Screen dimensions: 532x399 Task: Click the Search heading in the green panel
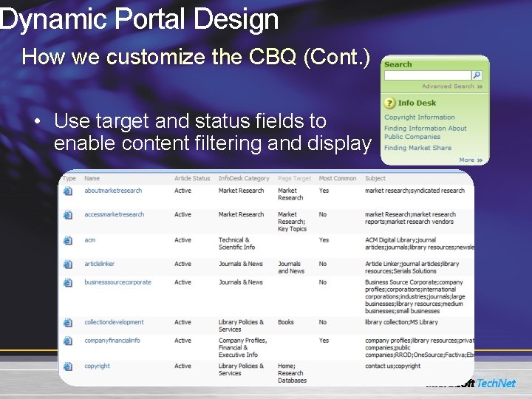point(398,64)
